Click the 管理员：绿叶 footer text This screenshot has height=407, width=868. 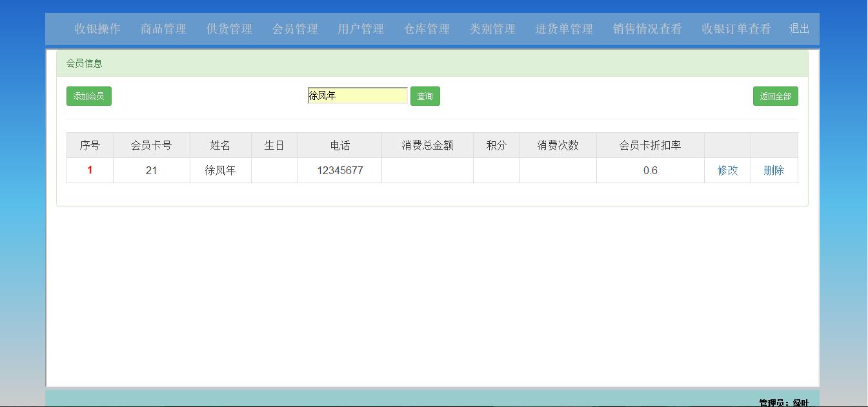[x=783, y=402]
